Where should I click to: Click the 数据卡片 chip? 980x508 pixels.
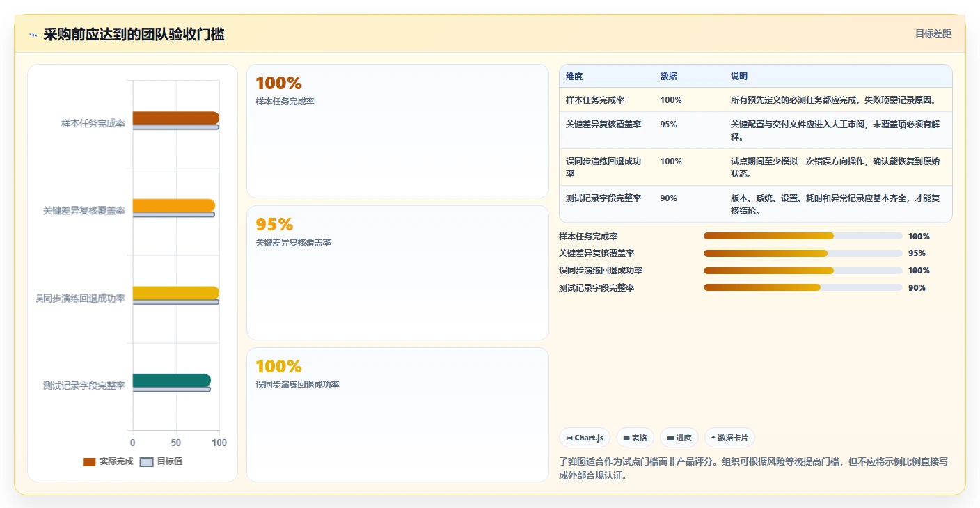point(729,438)
